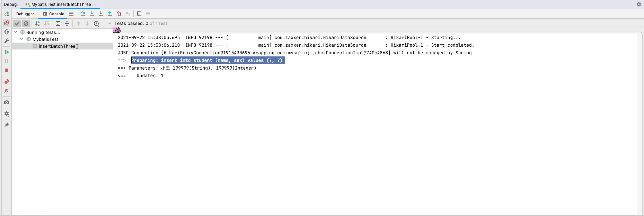The image size is (644, 216).
Task: Switch to the Debugger tab
Action: coord(25,14)
